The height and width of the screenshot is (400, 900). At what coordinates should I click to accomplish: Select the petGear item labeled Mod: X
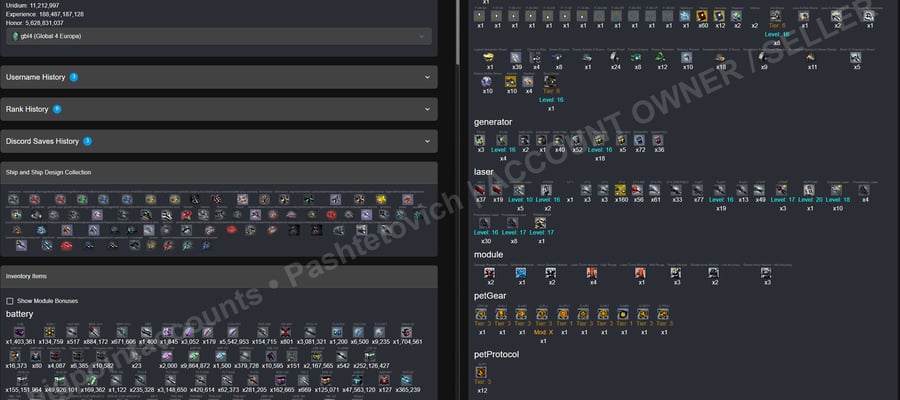(542, 314)
